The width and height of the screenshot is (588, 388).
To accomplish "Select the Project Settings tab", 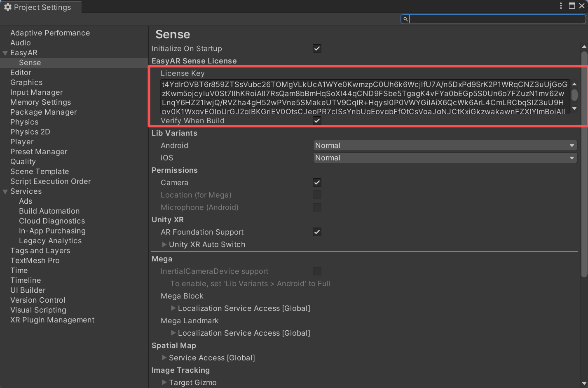I will (x=41, y=7).
